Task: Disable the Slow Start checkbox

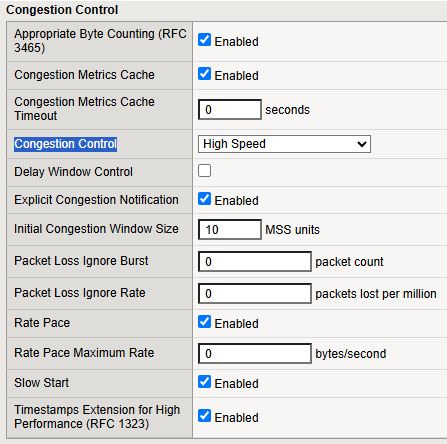Action: (204, 382)
